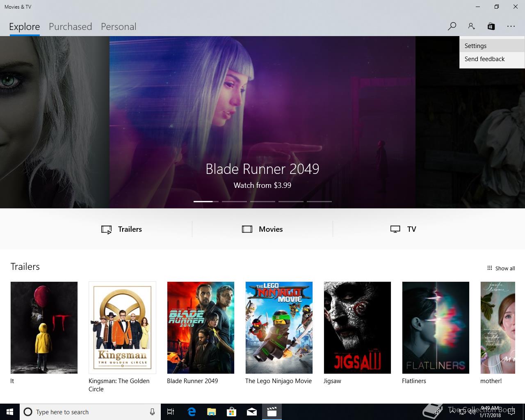The width and height of the screenshot is (525, 420).
Task: Switch to the Purchased tab
Action: 70,27
